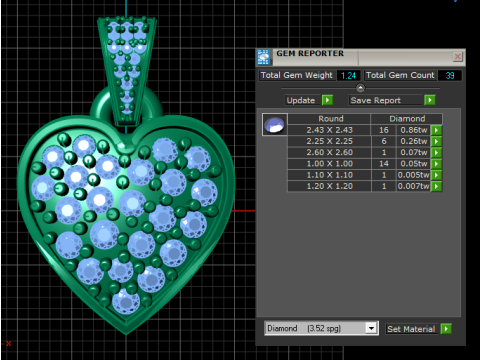Click the gem count 14 cell

coord(384,164)
